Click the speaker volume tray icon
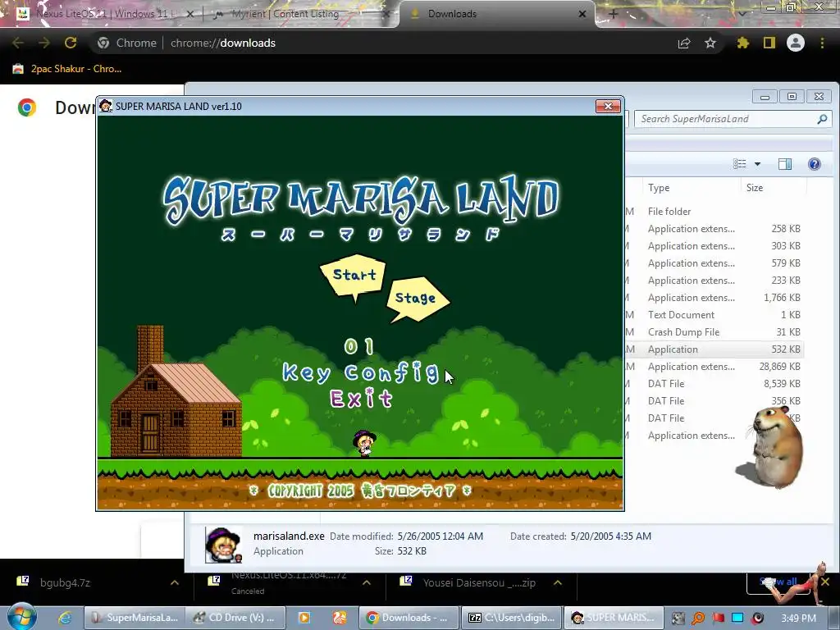 (x=757, y=619)
